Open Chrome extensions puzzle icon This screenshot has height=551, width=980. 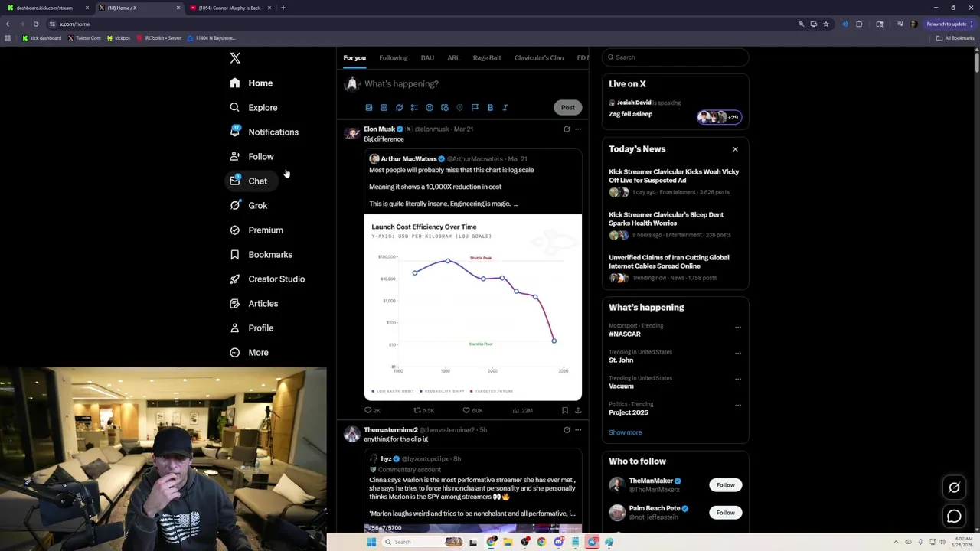[x=859, y=24]
